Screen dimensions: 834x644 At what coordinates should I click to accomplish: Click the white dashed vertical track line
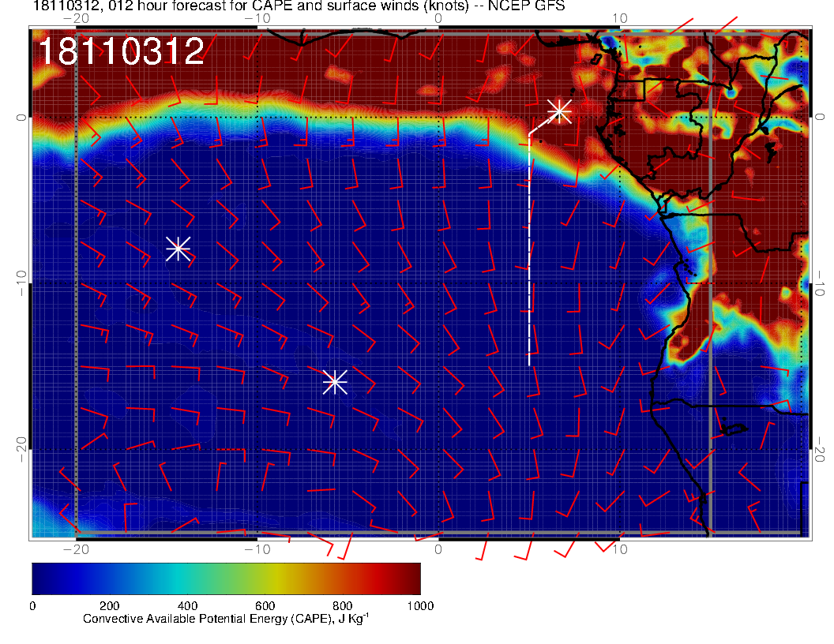(529, 253)
